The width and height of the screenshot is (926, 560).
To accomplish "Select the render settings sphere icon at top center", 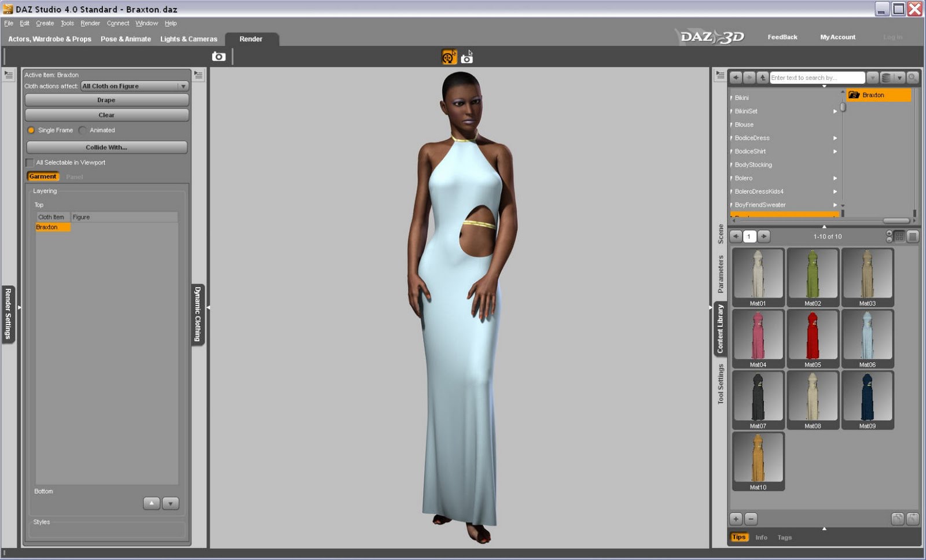I will (x=449, y=56).
